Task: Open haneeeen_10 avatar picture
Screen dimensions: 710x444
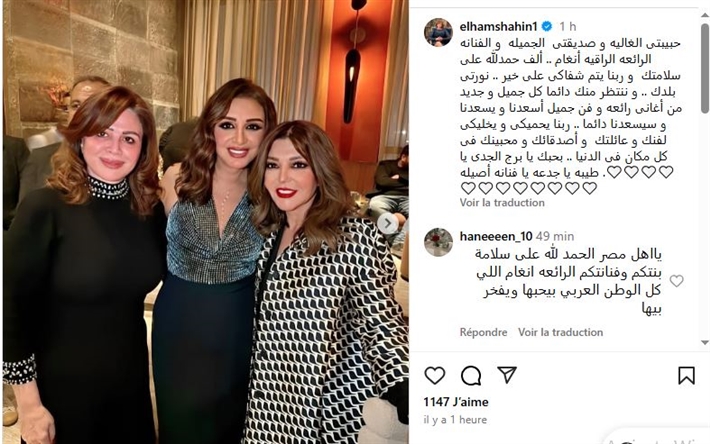Action: 438,242
